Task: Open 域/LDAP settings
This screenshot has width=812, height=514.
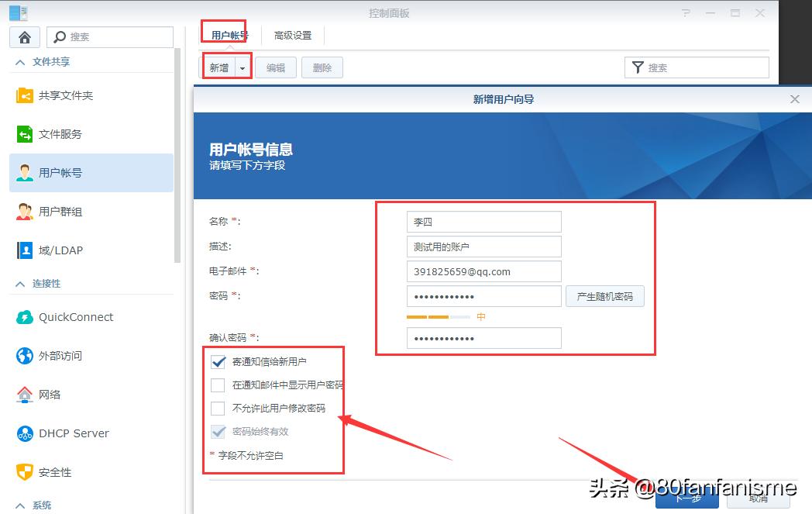Action: click(x=62, y=250)
